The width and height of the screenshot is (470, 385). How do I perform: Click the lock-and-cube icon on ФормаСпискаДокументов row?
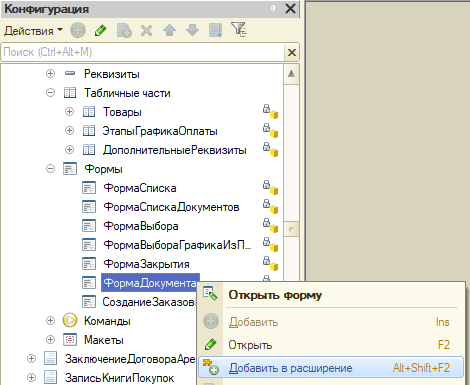(270, 206)
